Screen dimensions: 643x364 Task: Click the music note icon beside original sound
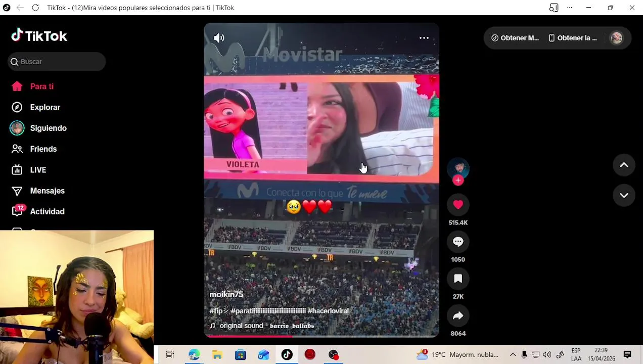[x=213, y=326]
